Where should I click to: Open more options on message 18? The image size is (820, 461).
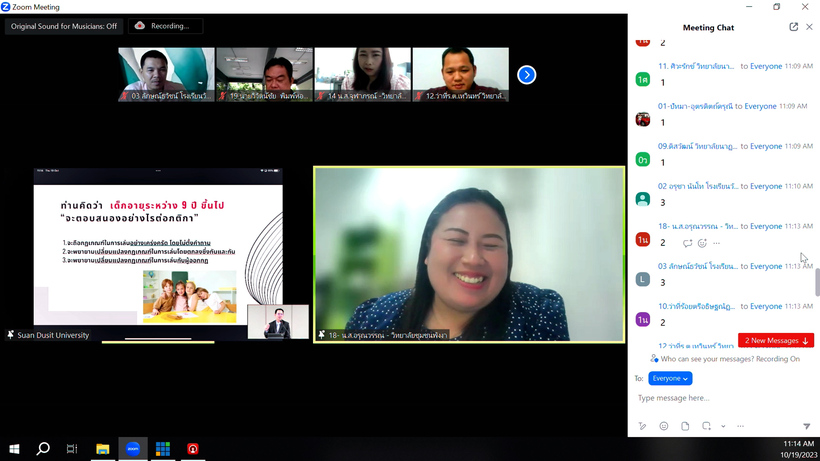(716, 243)
